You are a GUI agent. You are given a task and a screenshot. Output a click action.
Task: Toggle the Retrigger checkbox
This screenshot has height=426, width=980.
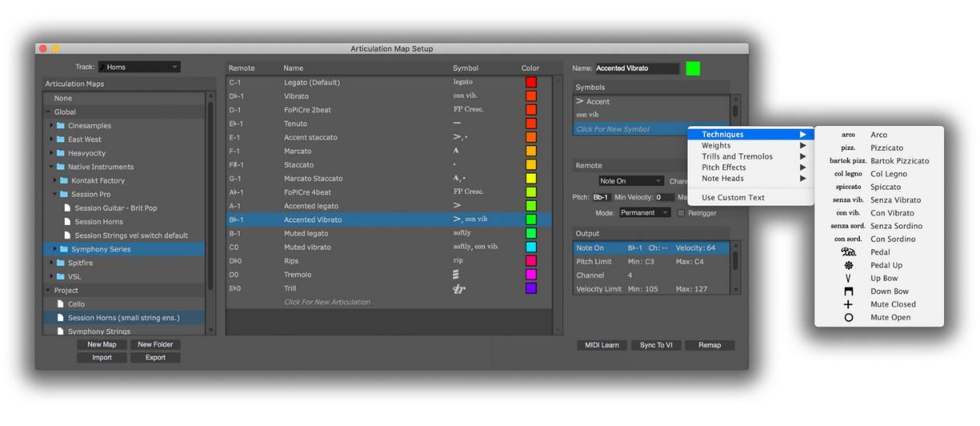pos(681,213)
